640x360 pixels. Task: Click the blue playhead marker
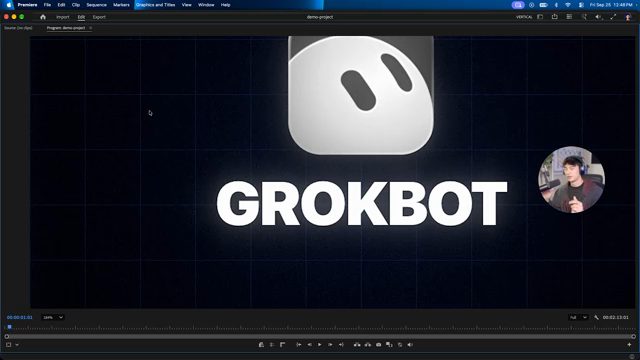click(x=9, y=327)
